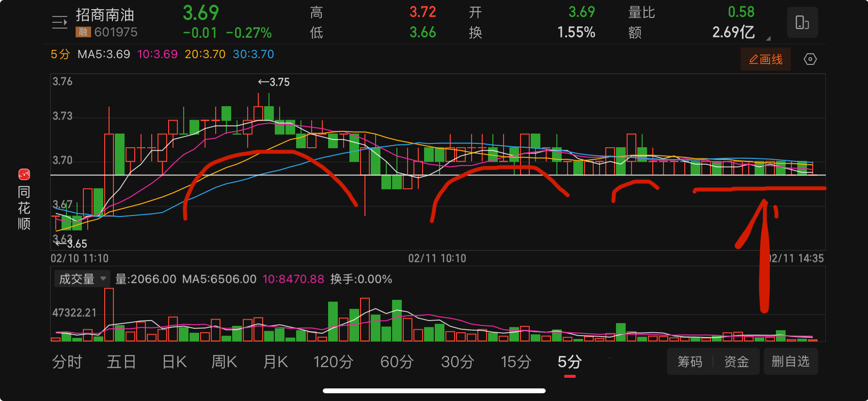Open the 筹码 chip distribution view
The height and width of the screenshot is (401, 868).
[690, 362]
